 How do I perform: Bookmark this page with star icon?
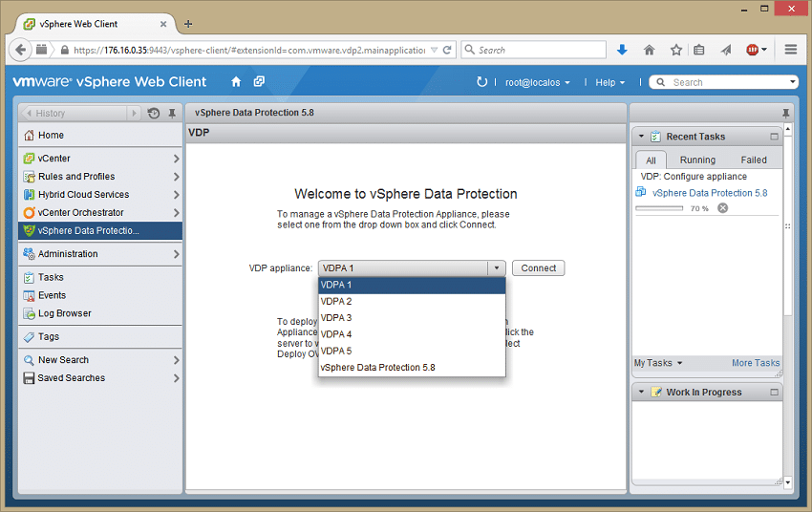[x=675, y=50]
